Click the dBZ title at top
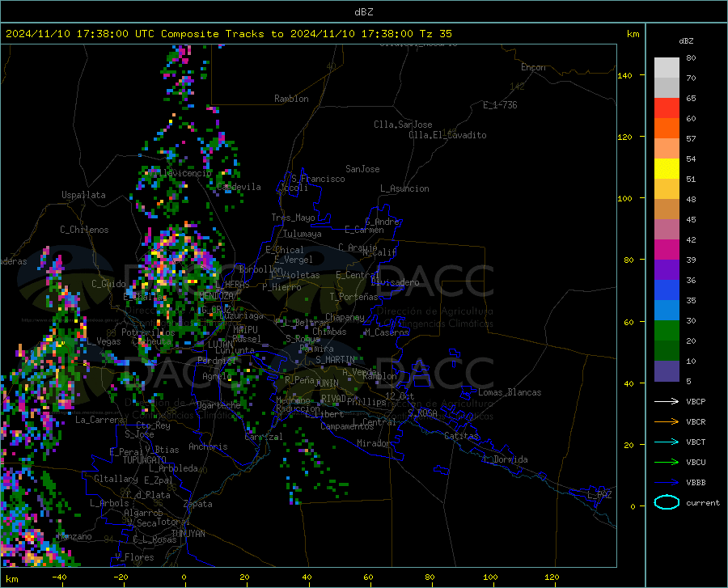Viewport: 728px width, 588px height. [x=363, y=12]
